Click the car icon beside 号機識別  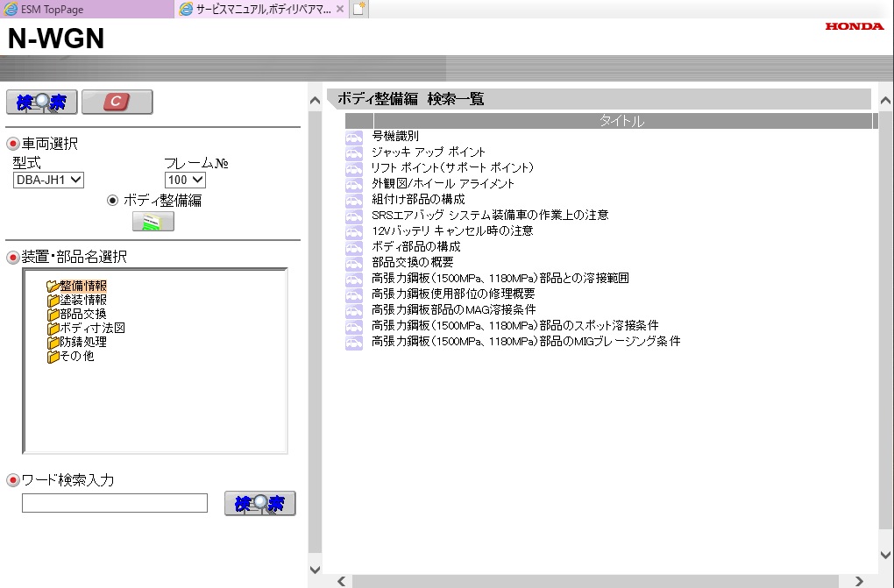point(354,138)
